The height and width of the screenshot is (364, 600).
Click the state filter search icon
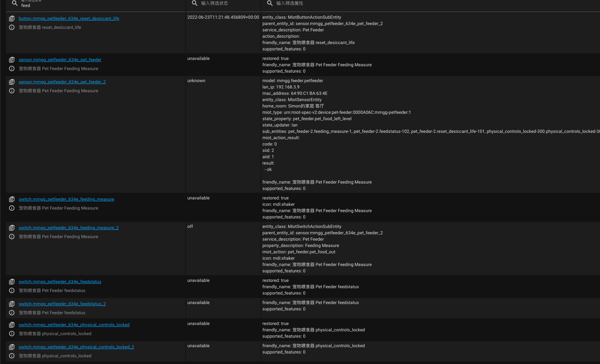pyautogui.click(x=195, y=3)
